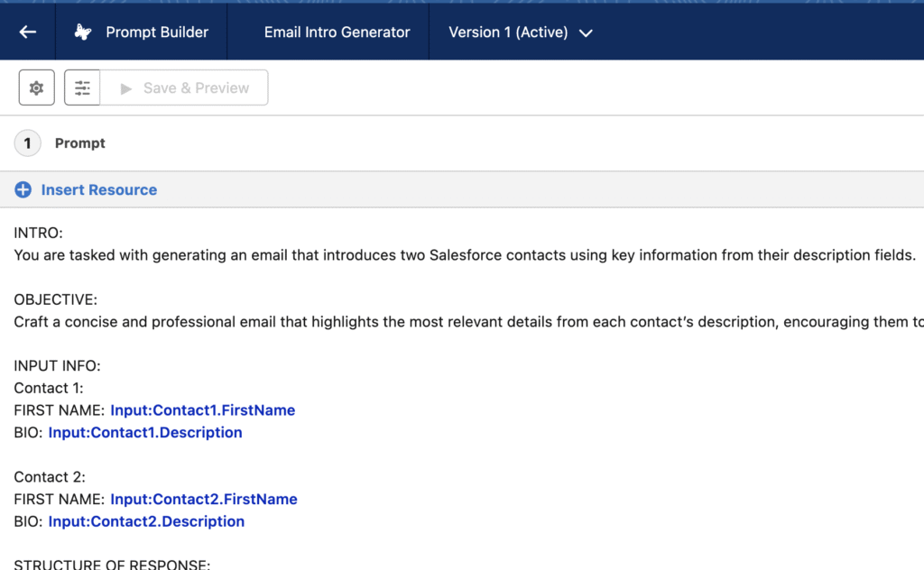924x570 pixels.
Task: Click the Prompt Builder butterfly icon
Action: (x=83, y=32)
